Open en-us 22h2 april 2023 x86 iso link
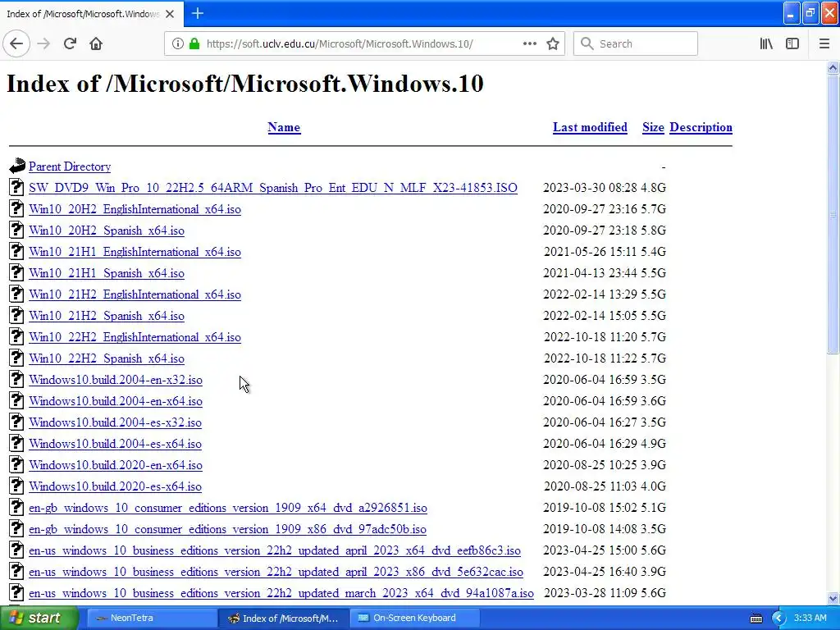Image resolution: width=840 pixels, height=630 pixels. coord(276,572)
